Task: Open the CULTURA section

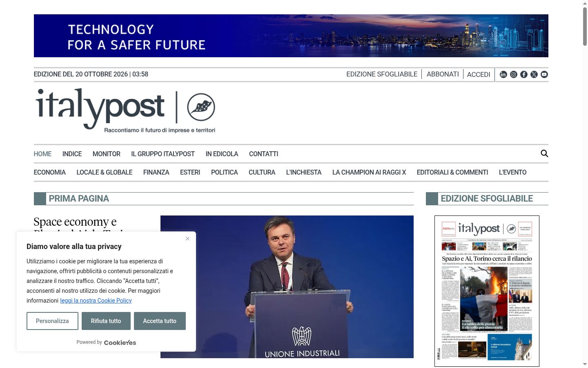Action: [x=262, y=172]
